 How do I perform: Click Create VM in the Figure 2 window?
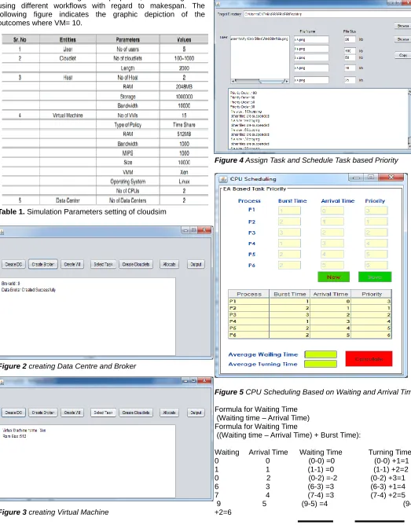click(x=72, y=264)
